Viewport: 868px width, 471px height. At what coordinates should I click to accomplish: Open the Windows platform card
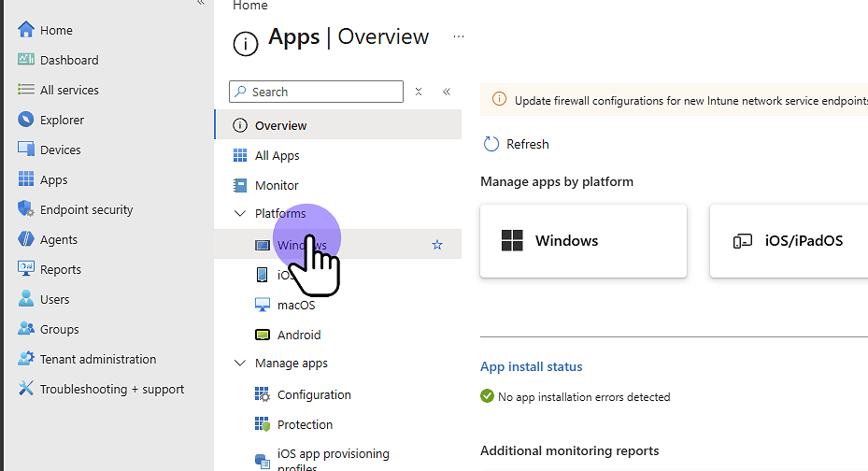pos(583,241)
